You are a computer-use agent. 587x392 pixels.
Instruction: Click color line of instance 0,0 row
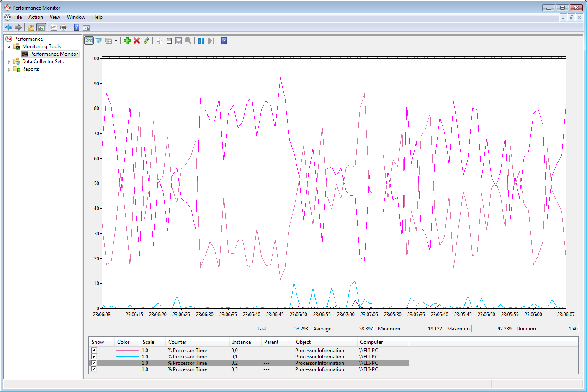point(127,351)
